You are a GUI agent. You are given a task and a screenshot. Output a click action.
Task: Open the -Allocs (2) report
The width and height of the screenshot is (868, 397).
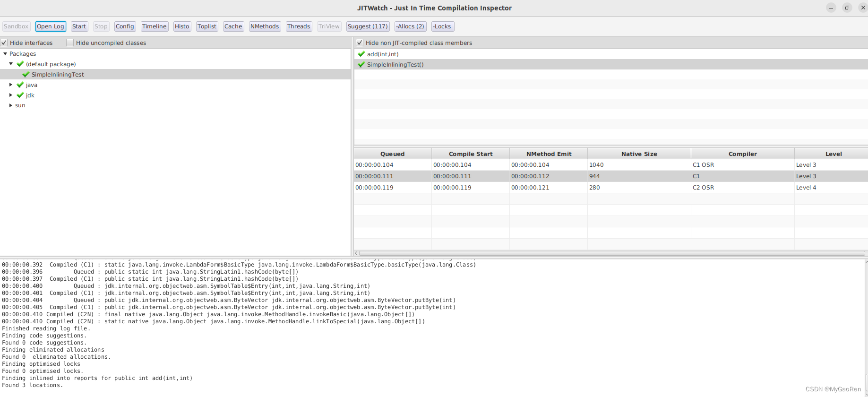tap(411, 26)
